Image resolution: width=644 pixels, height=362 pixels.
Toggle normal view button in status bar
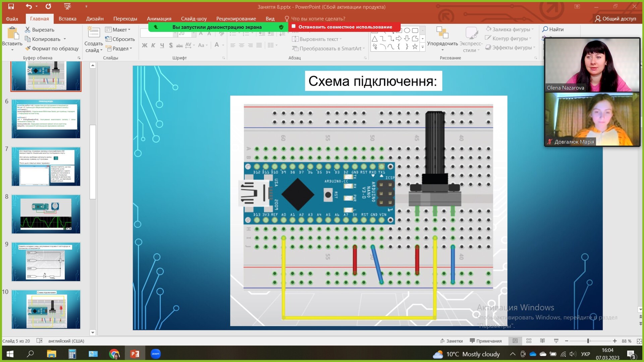[x=515, y=341]
